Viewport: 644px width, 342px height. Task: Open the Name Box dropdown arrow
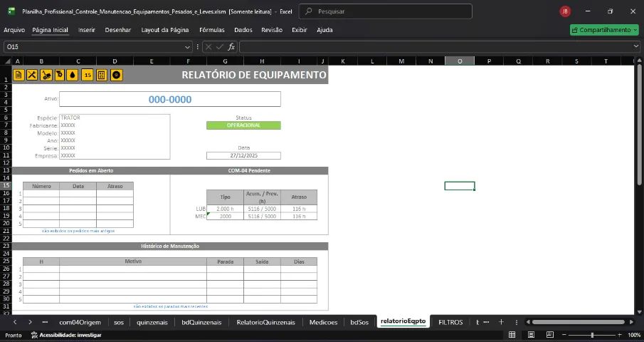tap(187, 47)
